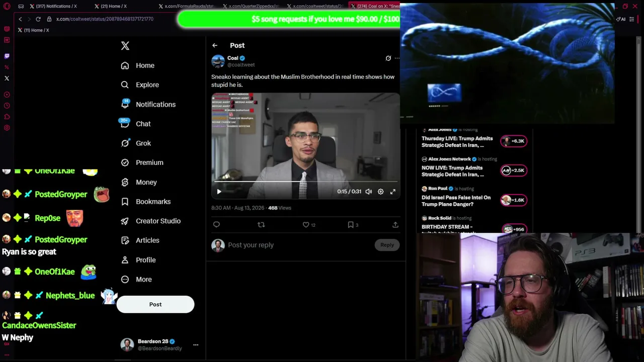Viewport: 644px width, 362px height.
Task: Switch to the x.com/QuarterZippedxx tab
Action: 251,6
